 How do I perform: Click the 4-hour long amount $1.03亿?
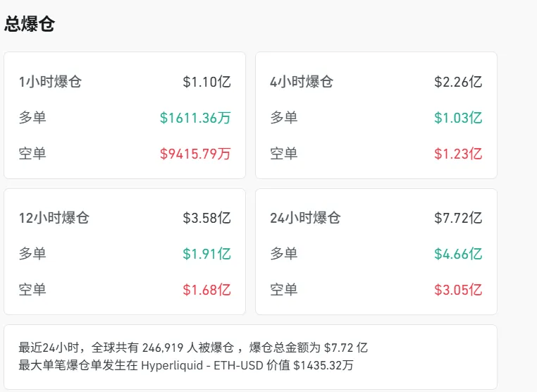[x=458, y=118]
